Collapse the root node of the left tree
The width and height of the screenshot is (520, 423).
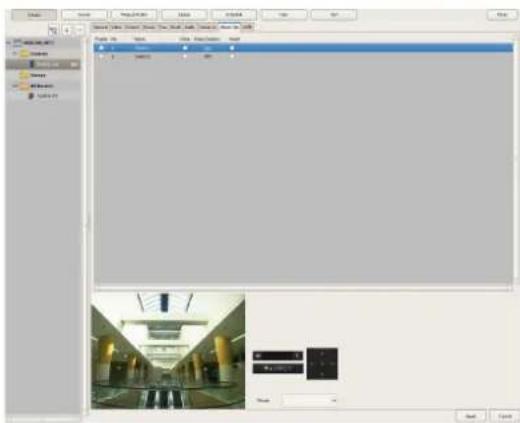click(x=9, y=43)
